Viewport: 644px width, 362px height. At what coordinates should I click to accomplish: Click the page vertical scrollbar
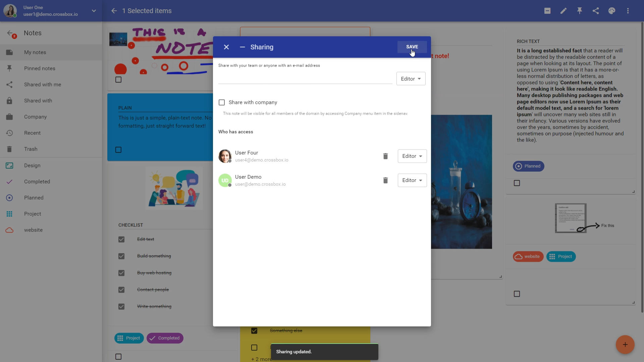(642, 168)
